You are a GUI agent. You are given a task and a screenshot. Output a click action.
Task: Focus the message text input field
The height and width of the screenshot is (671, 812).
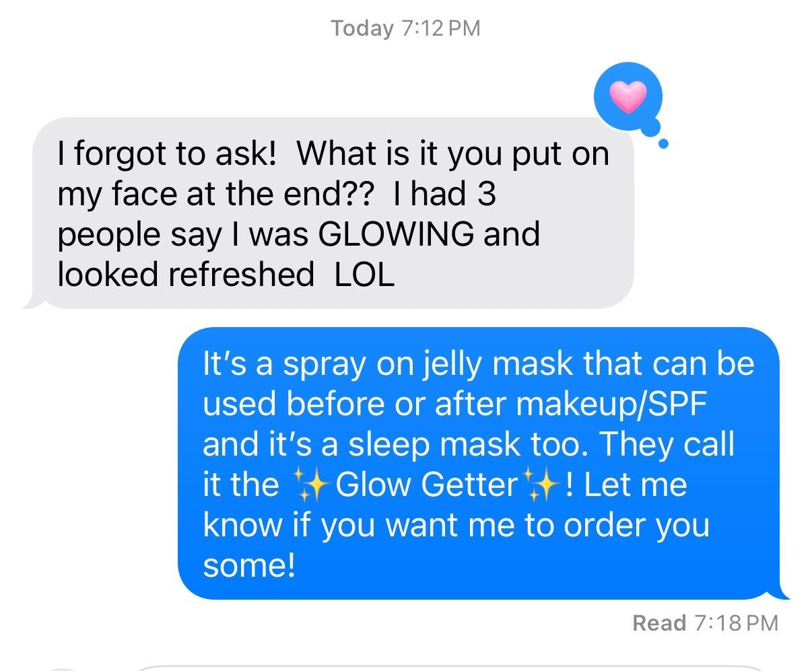[451, 668]
